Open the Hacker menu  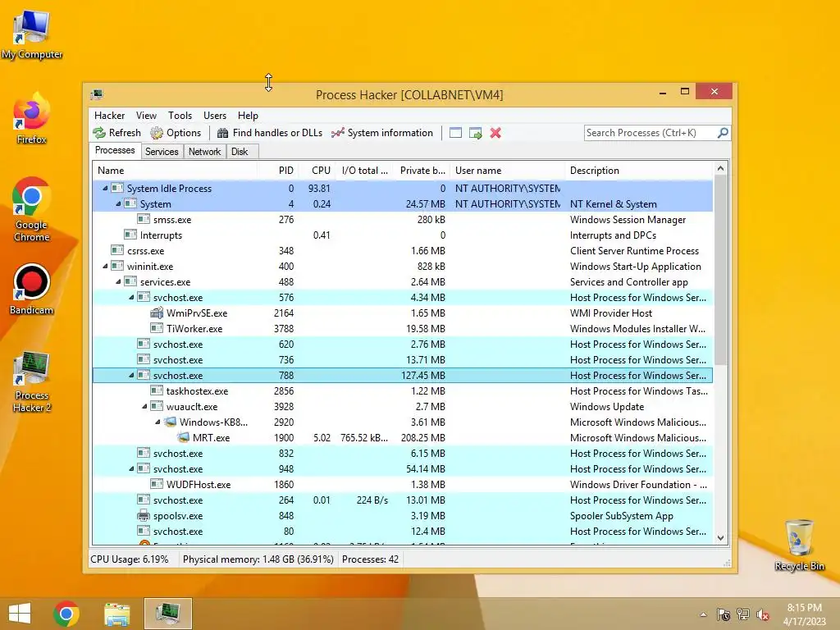[x=109, y=115]
